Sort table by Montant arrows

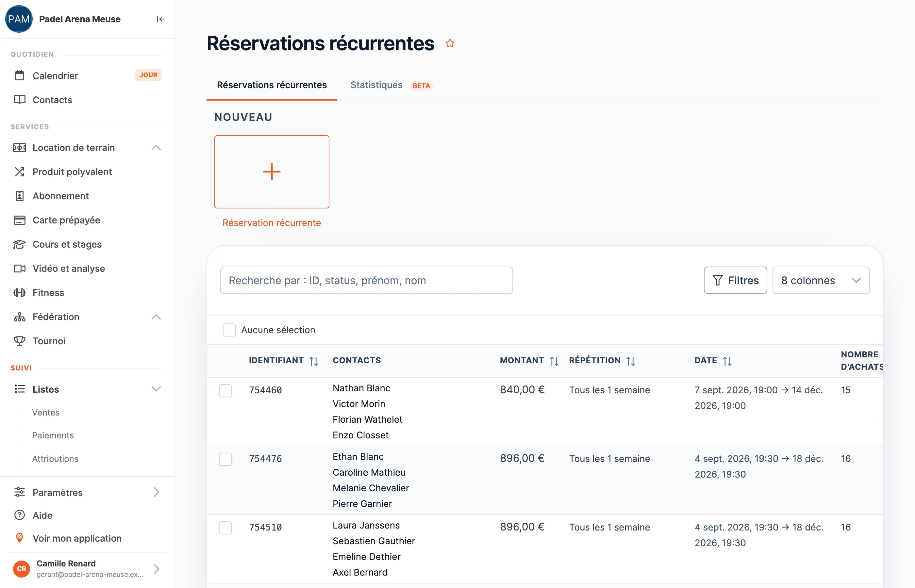click(x=554, y=361)
